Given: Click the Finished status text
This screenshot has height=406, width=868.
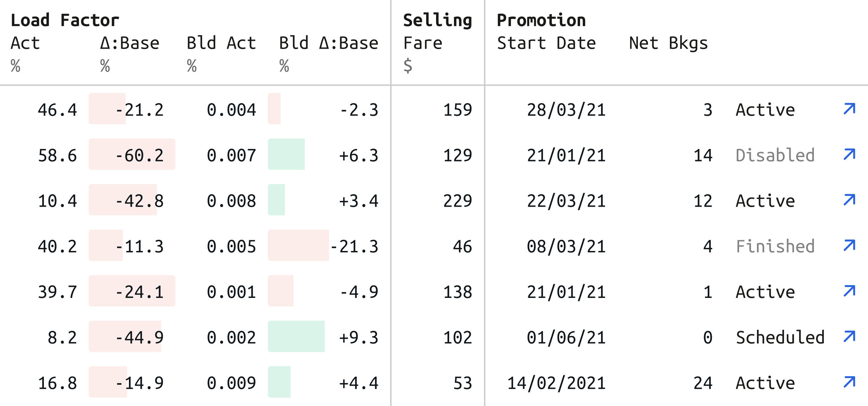Looking at the screenshot, I should [775, 246].
